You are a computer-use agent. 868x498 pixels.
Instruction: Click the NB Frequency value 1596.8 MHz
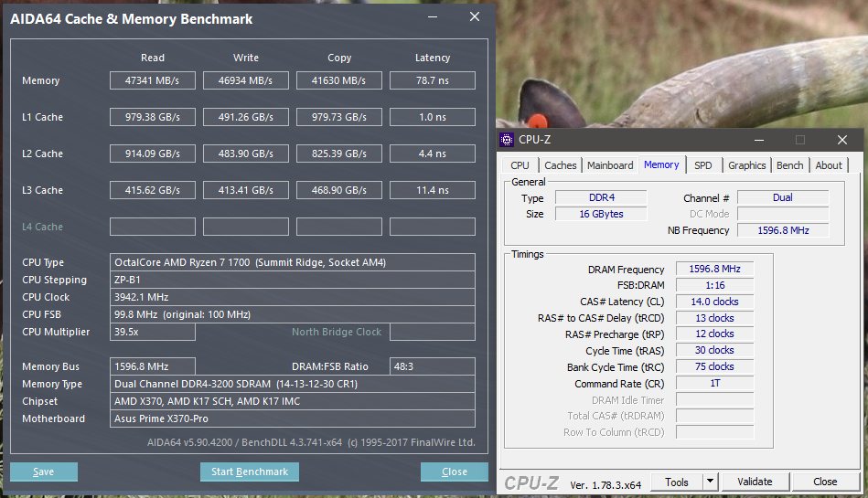pyautogui.click(x=783, y=230)
